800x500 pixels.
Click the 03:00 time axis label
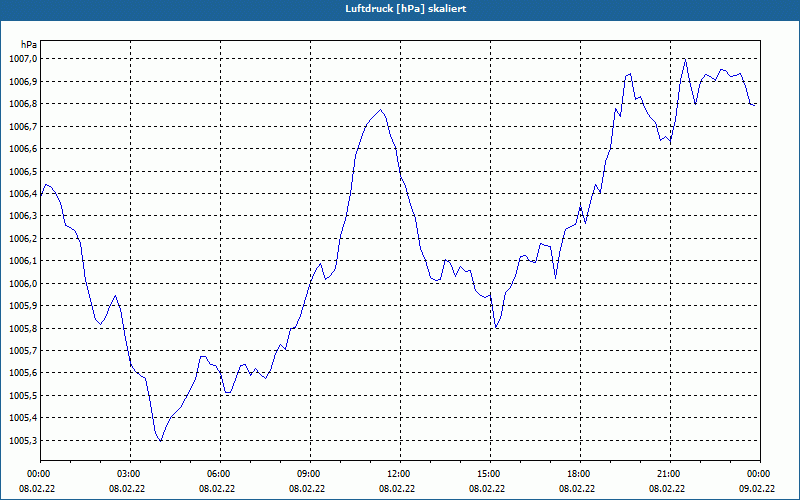point(131,474)
